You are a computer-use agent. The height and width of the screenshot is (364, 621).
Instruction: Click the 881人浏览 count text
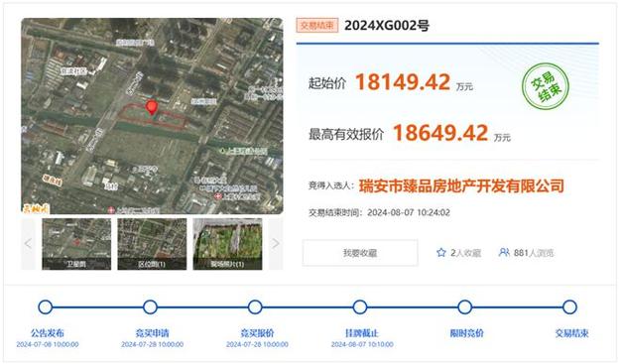[534, 253]
